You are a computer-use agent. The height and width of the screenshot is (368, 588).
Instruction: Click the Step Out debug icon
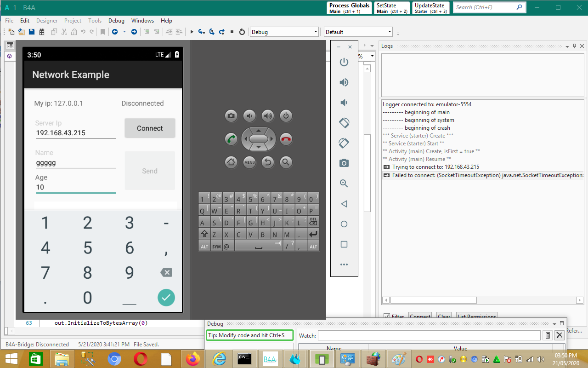(222, 32)
